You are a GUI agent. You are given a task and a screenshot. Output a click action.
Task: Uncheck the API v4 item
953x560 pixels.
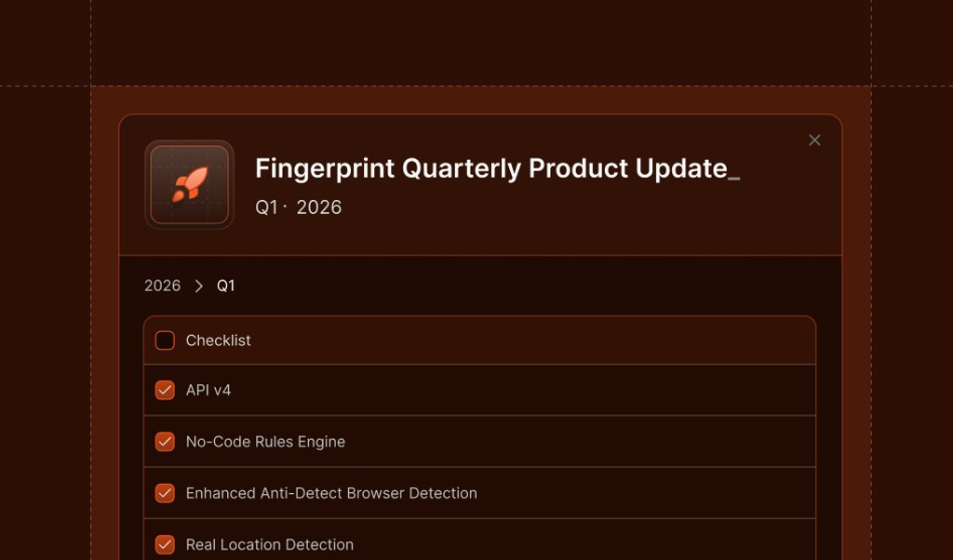pos(165,391)
